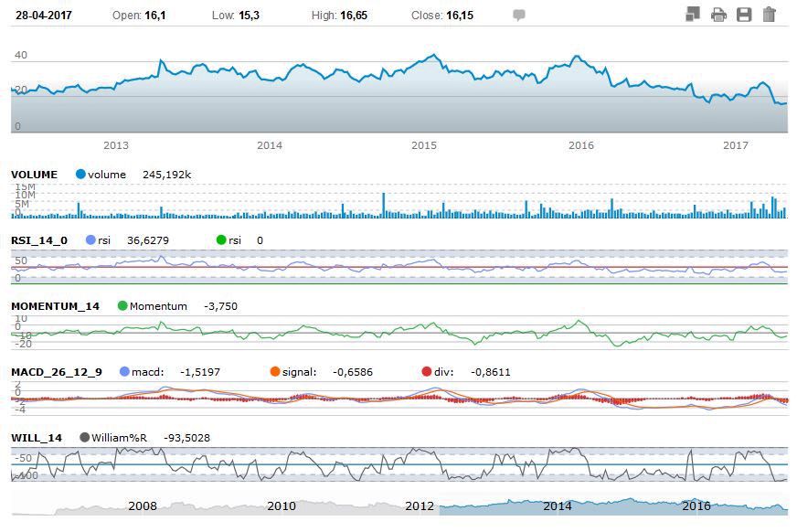The image size is (797, 532).
Task: Click the VOLUME panel title
Action: (34, 175)
